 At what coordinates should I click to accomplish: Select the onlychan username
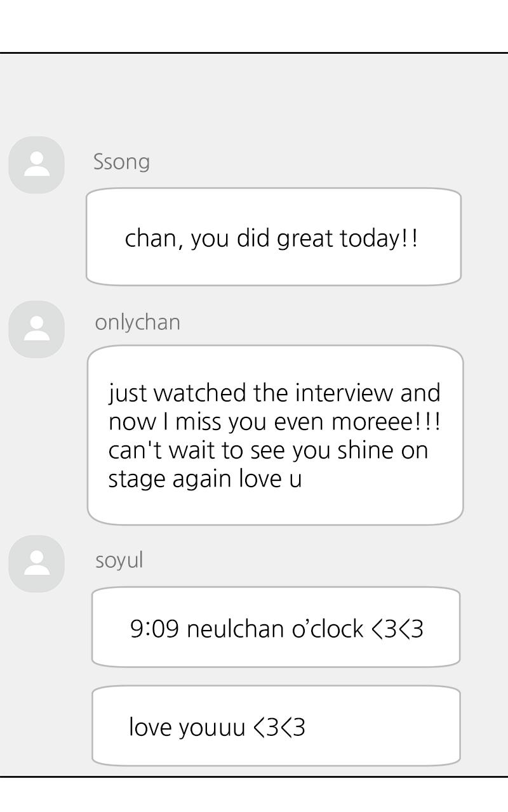click(137, 322)
